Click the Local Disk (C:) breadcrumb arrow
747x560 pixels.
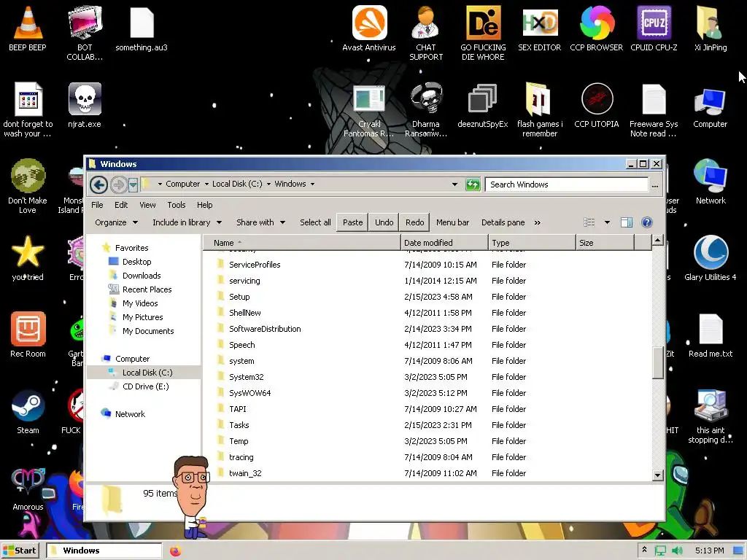coord(268,184)
